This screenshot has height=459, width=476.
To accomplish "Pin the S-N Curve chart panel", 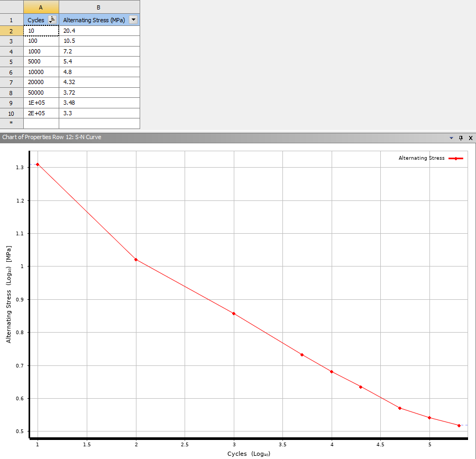I will point(461,138).
